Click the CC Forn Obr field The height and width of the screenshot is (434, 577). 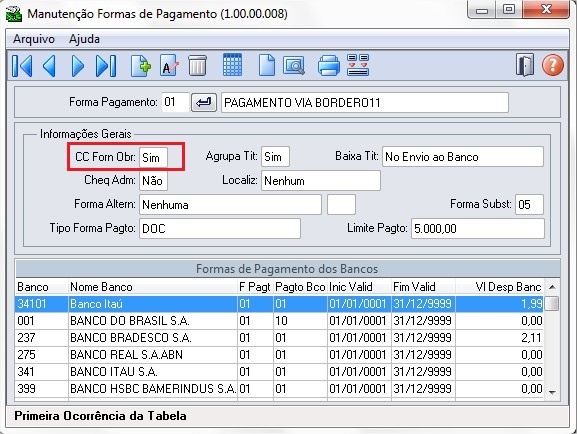pos(153,157)
